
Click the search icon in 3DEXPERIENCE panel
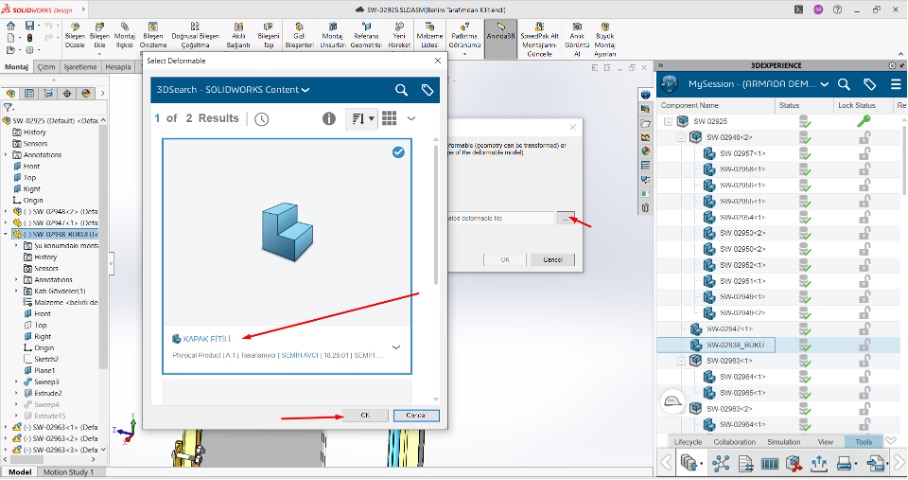pos(844,85)
